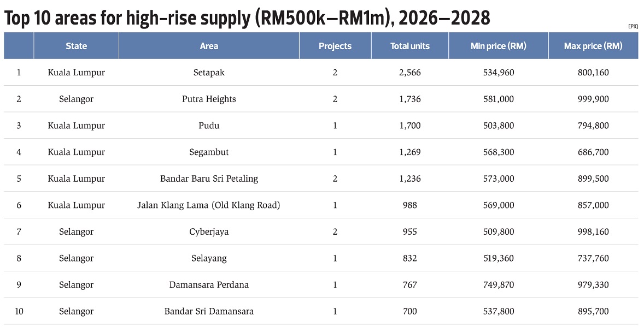Click the State column header
Image resolution: width=644 pixels, height=327 pixels.
77,46
